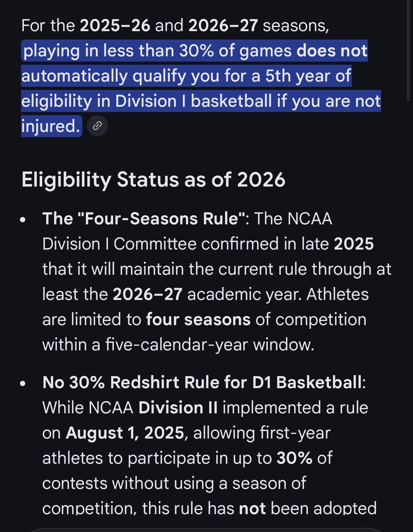The height and width of the screenshot is (532, 413).
Task: Click the bold "not" before "been adopted"
Action: [252, 508]
